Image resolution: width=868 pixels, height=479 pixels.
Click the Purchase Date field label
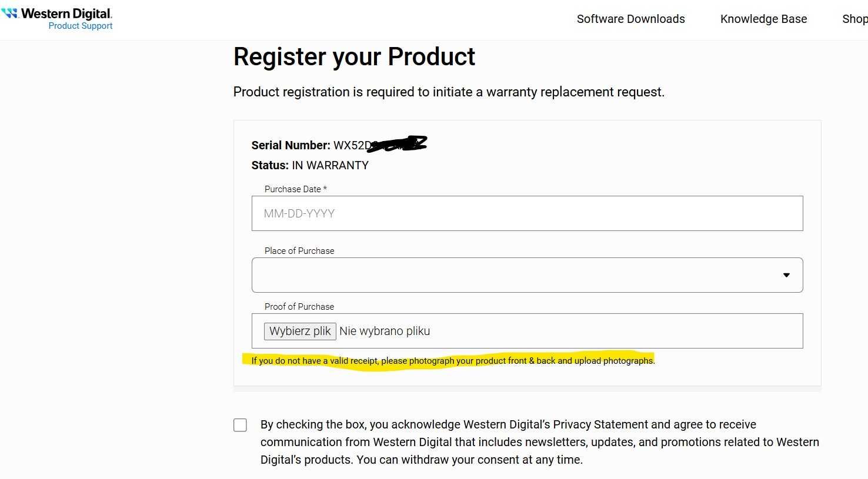(x=295, y=189)
